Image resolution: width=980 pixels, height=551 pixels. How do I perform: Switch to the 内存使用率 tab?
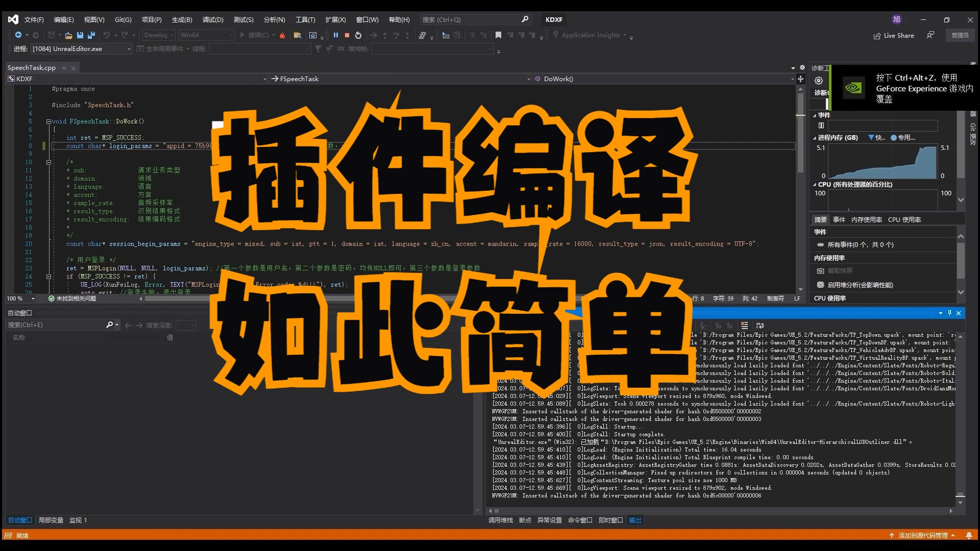pos(866,220)
